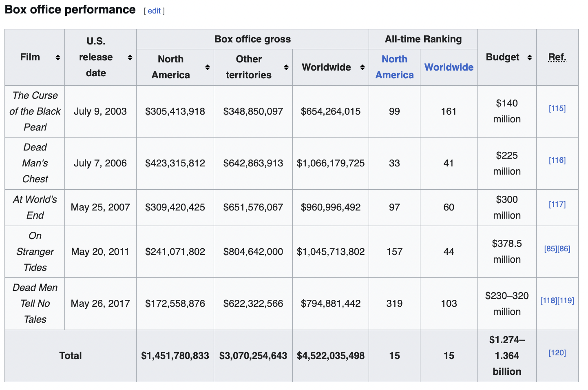
Task: Open reference 120 in Total row
Action: [557, 353]
